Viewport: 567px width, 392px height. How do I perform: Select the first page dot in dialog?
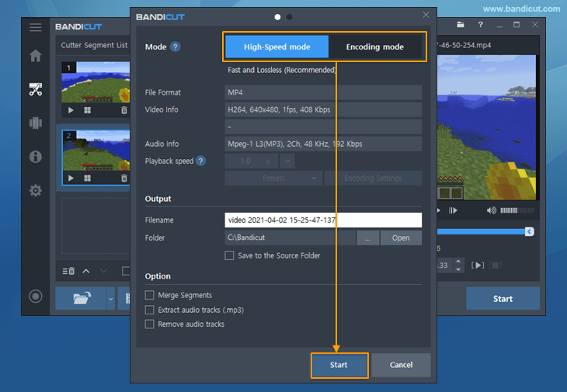(x=277, y=17)
